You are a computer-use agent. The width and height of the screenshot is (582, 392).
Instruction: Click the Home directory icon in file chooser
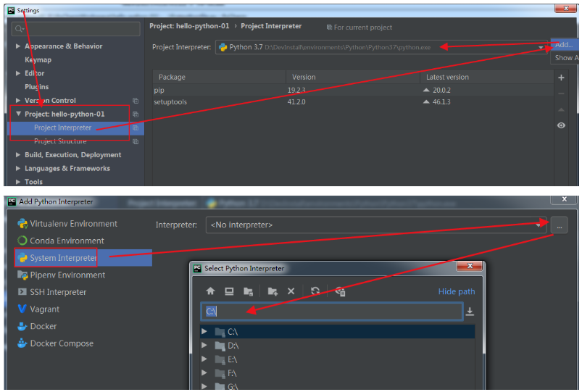(211, 291)
